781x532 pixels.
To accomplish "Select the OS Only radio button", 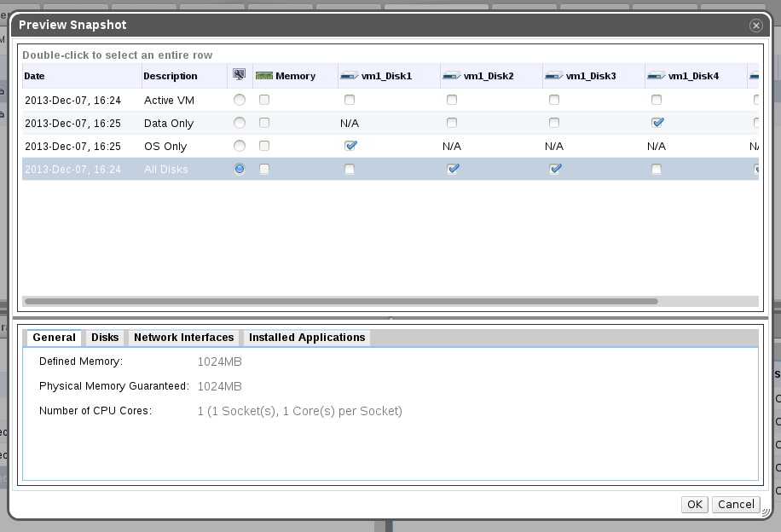I will tap(239, 146).
